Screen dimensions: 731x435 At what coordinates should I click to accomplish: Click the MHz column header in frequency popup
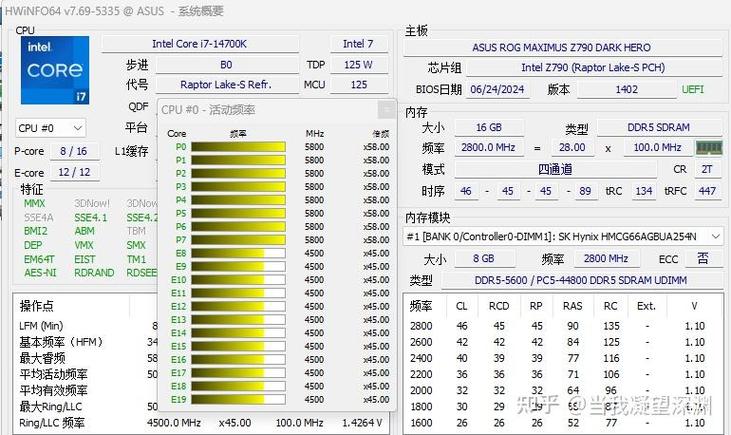315,134
